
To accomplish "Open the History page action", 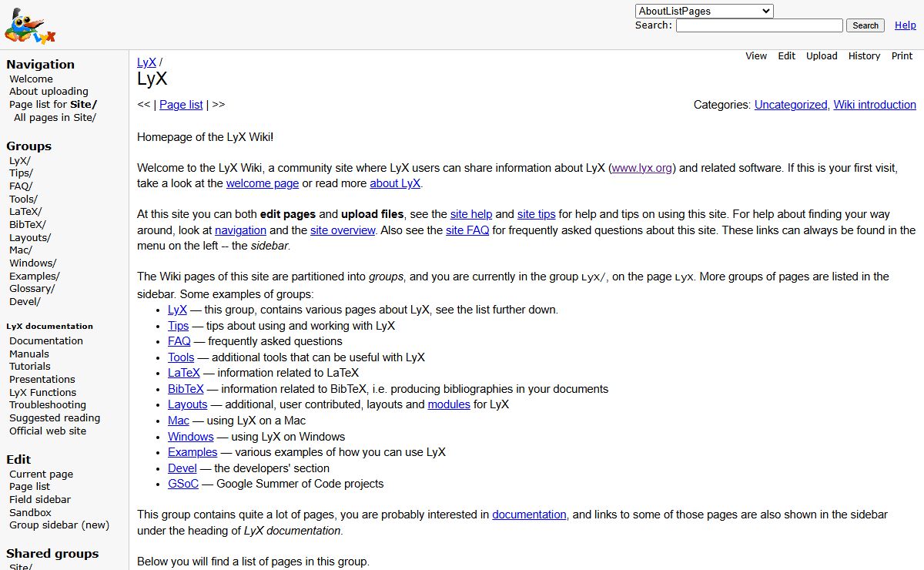I will tap(864, 56).
